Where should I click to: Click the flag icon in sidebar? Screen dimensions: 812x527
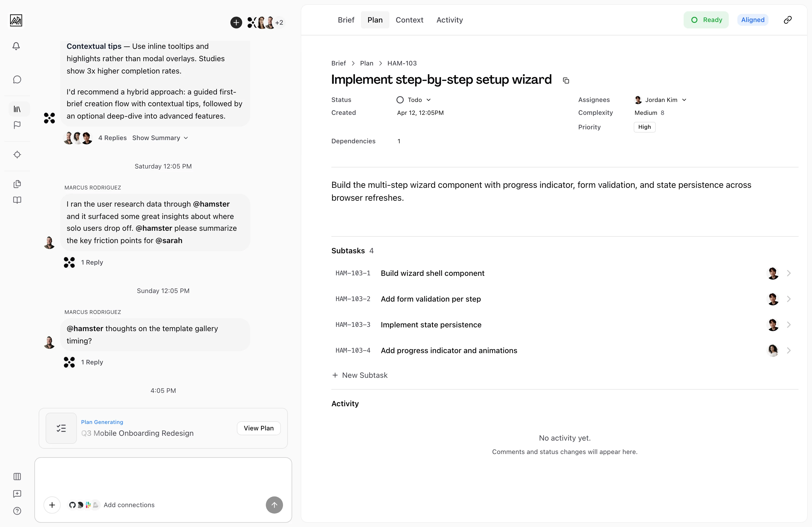[17, 125]
